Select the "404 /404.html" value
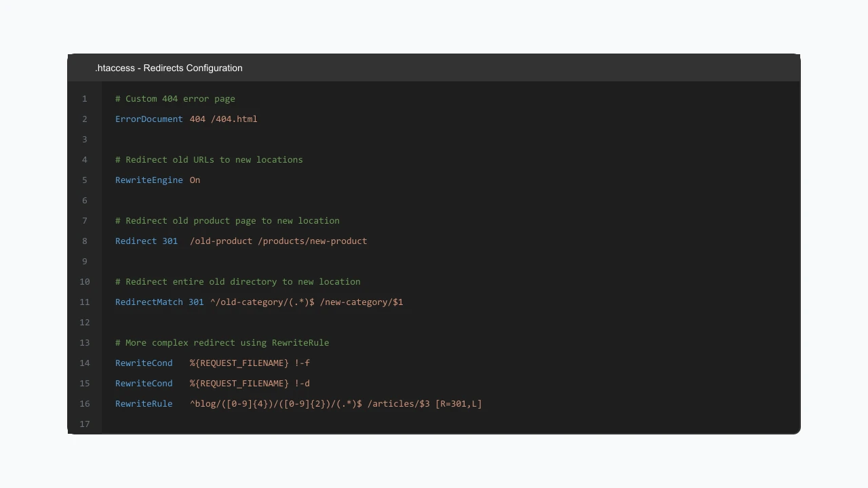 223,119
